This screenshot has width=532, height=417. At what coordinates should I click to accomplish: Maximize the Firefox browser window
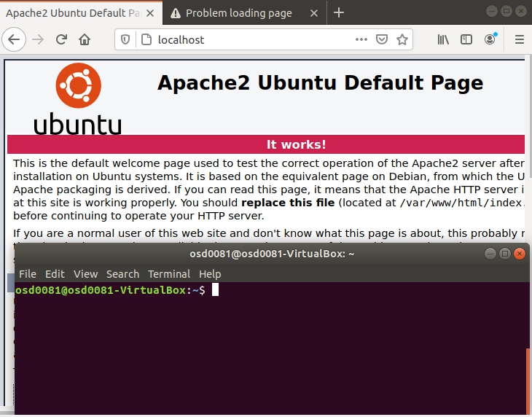pyautogui.click(x=506, y=11)
